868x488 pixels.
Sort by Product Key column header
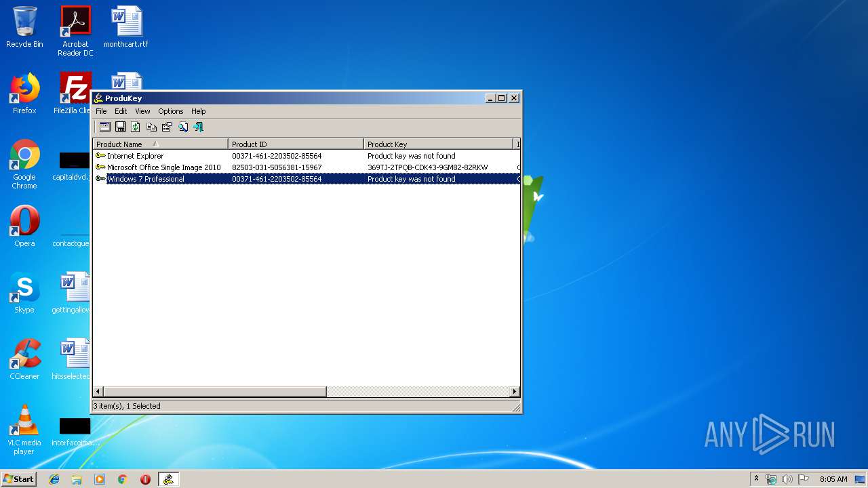click(439, 144)
